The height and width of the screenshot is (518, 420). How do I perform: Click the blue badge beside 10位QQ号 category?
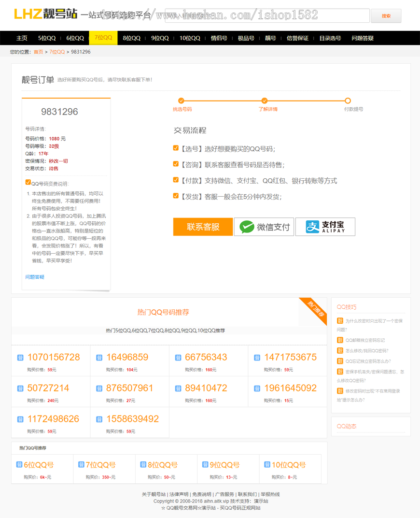click(267, 464)
